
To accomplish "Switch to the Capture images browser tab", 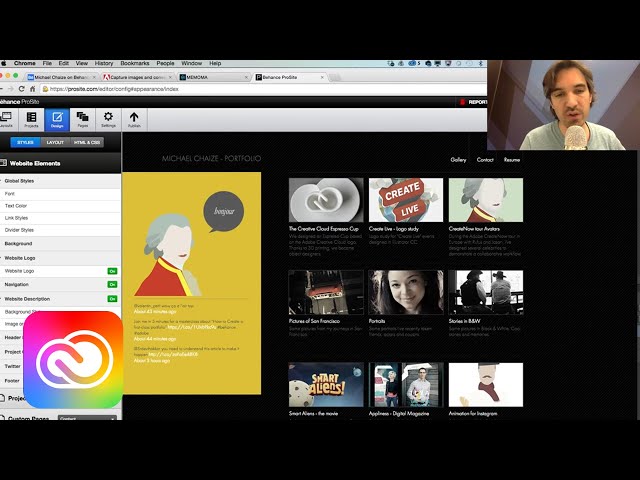I will pos(137,77).
